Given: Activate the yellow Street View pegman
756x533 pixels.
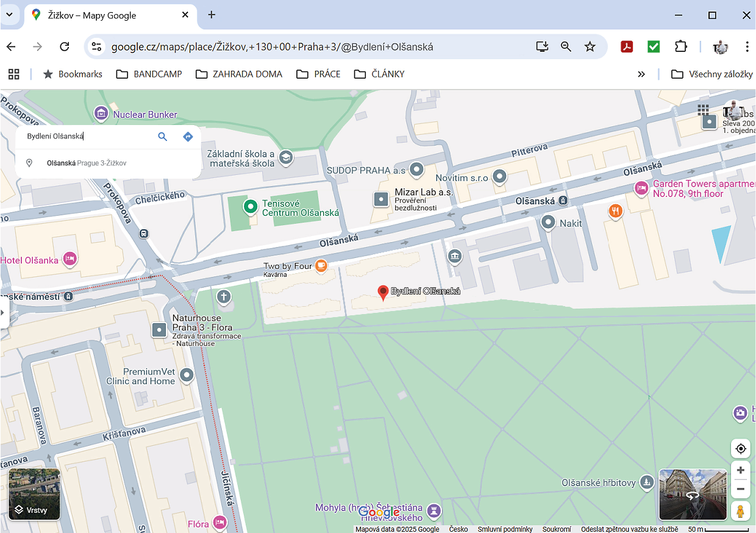Looking at the screenshot, I should coord(741,511).
